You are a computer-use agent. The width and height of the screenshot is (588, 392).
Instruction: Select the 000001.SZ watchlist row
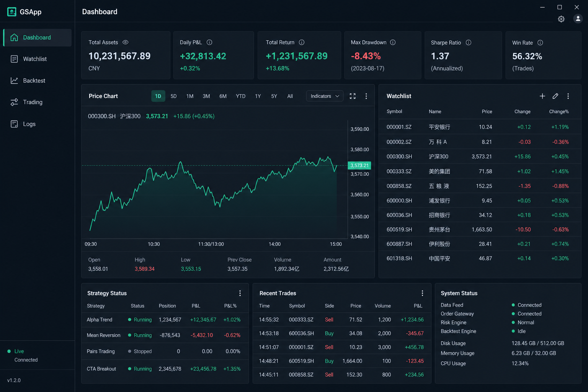(480, 127)
